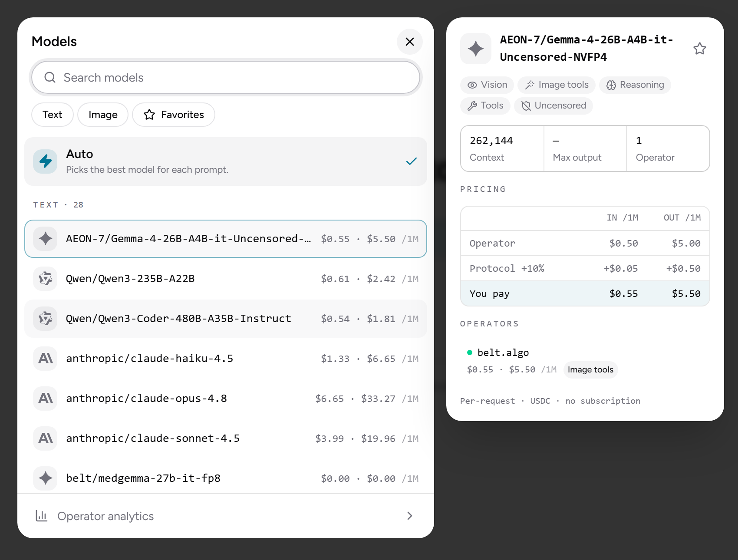
Task: Click the Protocol +10% row label
Action: tap(507, 269)
